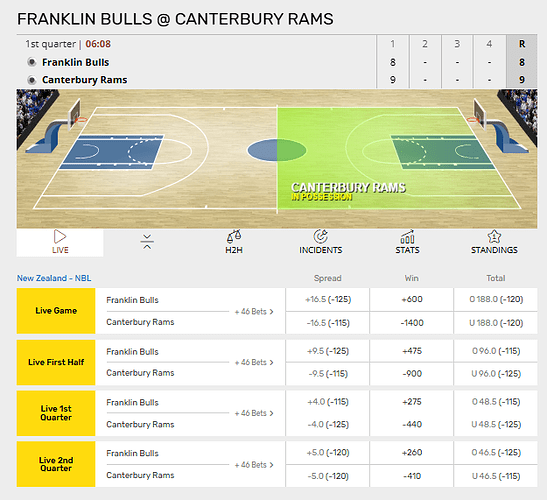
Task: Select Canterbury Rams -16.5 (-115) spread
Action: tap(328, 323)
